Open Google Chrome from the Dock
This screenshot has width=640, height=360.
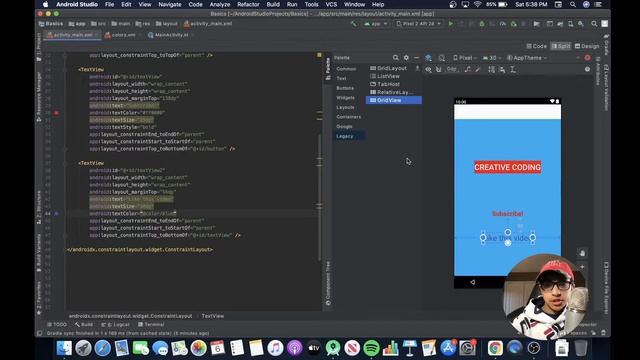495,348
